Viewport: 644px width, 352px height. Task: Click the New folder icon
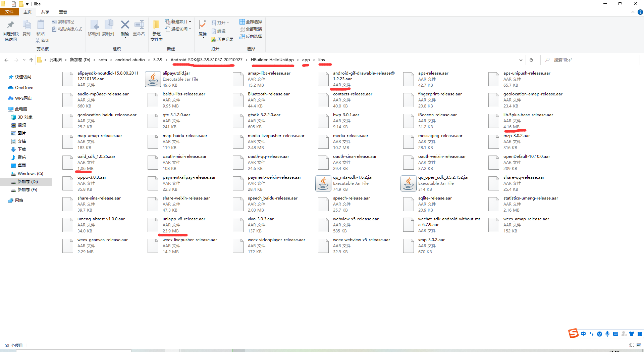[x=156, y=25]
